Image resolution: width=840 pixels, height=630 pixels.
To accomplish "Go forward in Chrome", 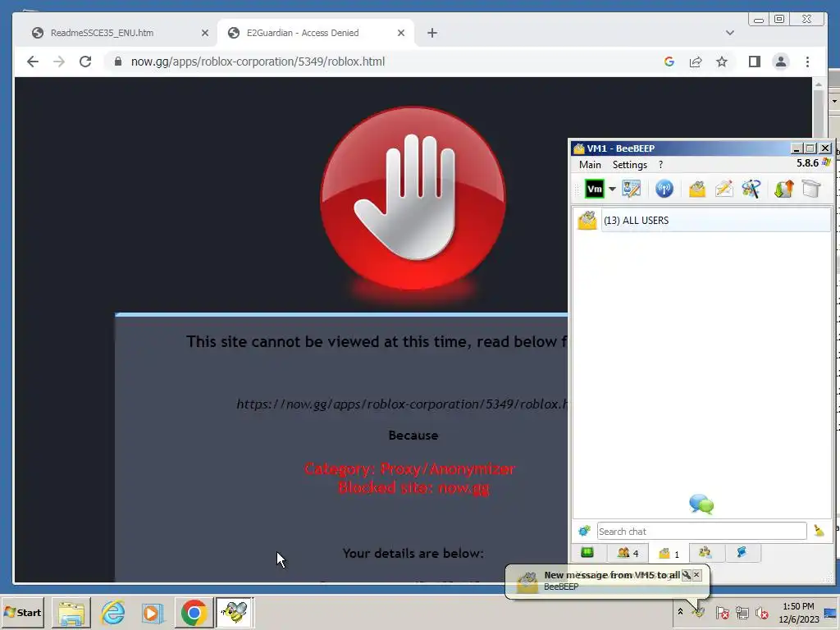I will pos(59,62).
